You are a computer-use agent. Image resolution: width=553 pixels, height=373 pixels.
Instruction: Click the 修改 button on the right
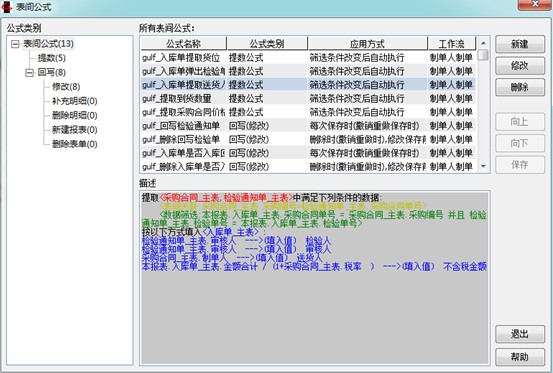pos(520,66)
